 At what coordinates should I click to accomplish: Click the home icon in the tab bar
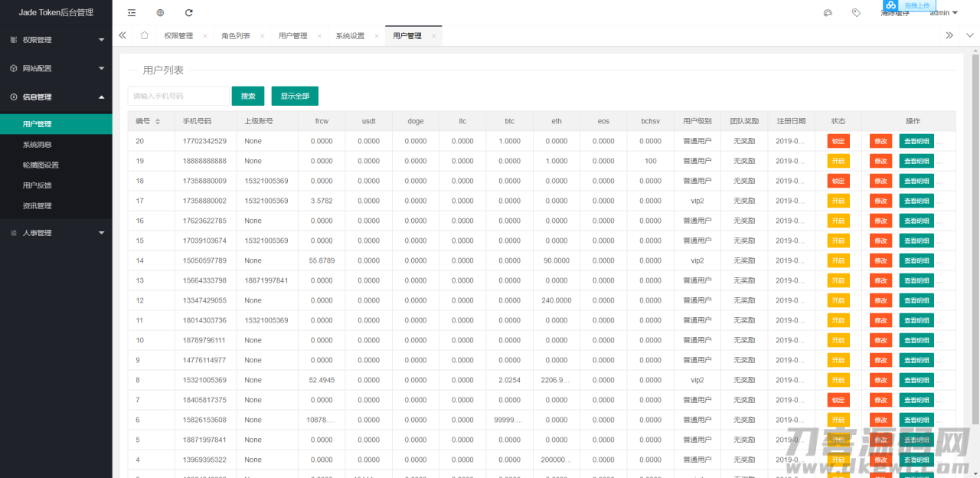click(x=144, y=35)
